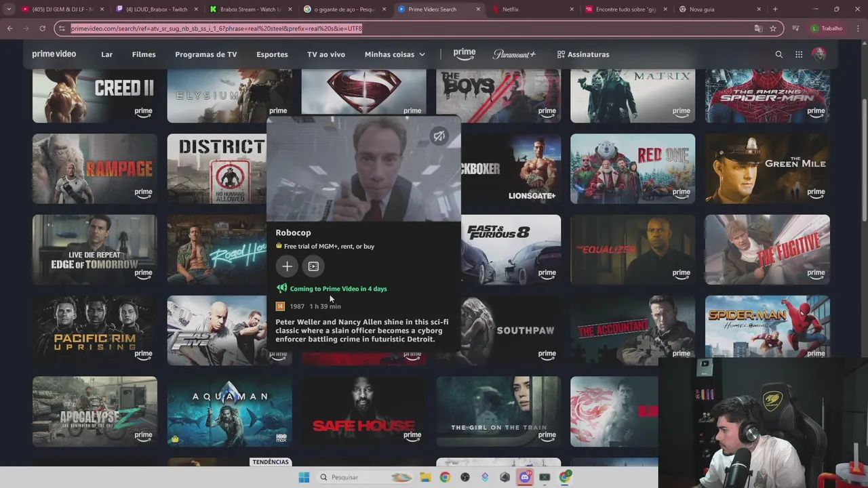The width and height of the screenshot is (868, 488).
Task: Open Safe House thumbnail
Action: (363, 411)
